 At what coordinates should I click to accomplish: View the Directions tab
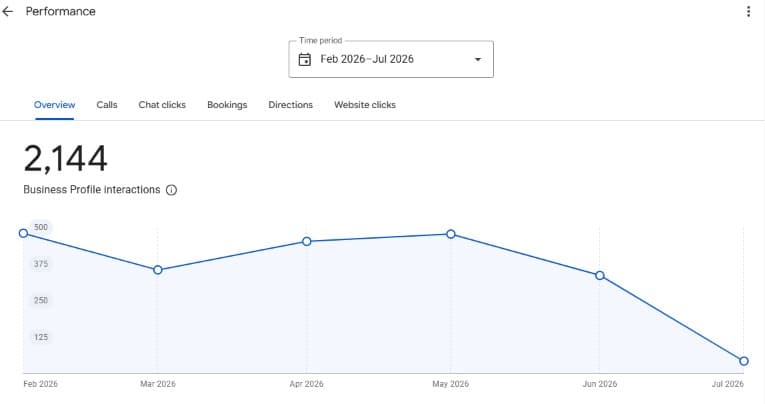tap(290, 105)
